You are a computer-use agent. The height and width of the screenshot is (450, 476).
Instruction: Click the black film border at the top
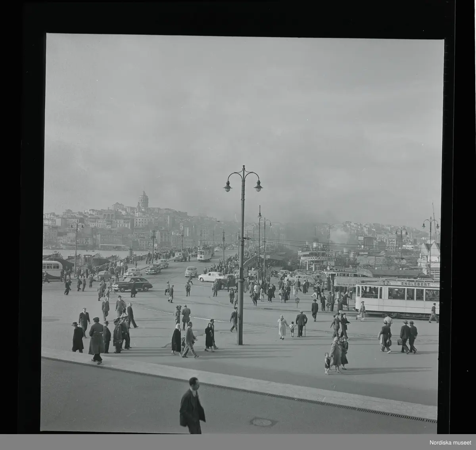click(238, 16)
